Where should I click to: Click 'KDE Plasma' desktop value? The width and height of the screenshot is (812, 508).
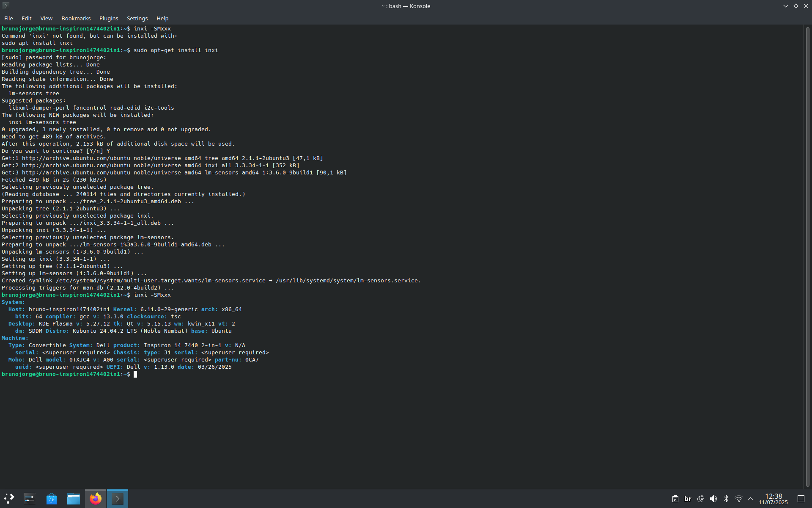coord(56,324)
